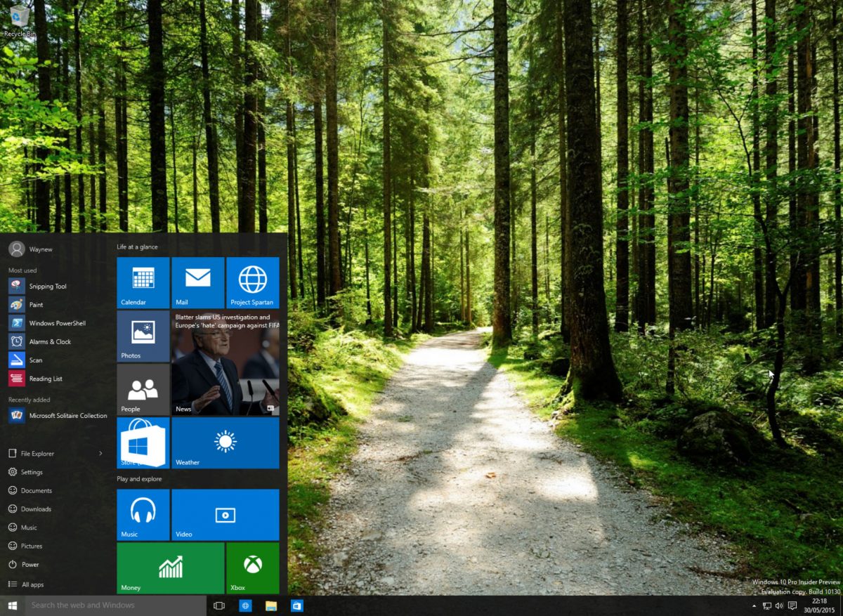The width and height of the screenshot is (843, 616).
Task: Open the Photos tile
Action: 143,336
